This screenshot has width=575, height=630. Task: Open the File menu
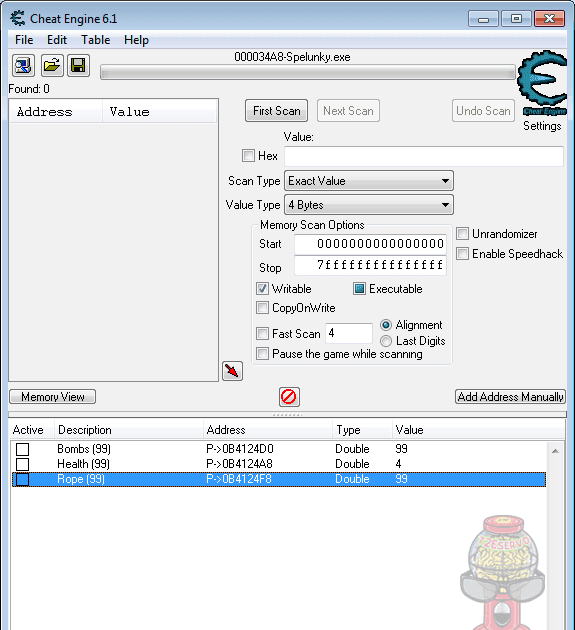(x=24, y=40)
